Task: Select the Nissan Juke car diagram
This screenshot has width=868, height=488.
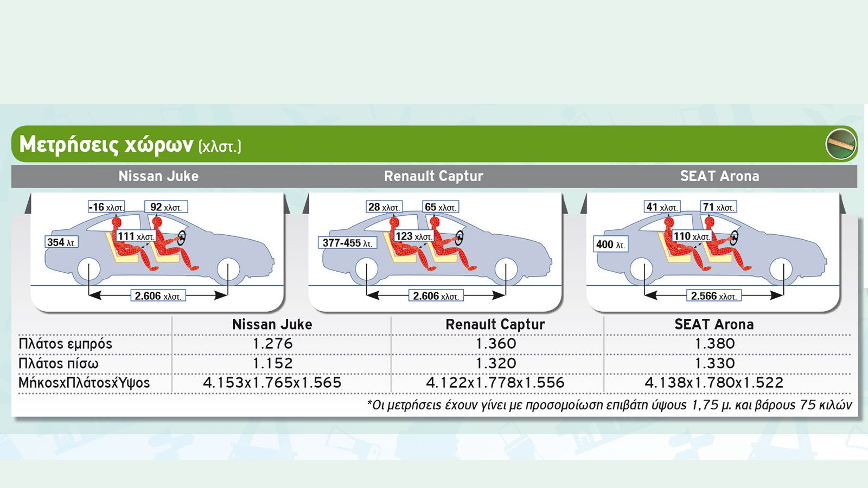Action: click(157, 252)
